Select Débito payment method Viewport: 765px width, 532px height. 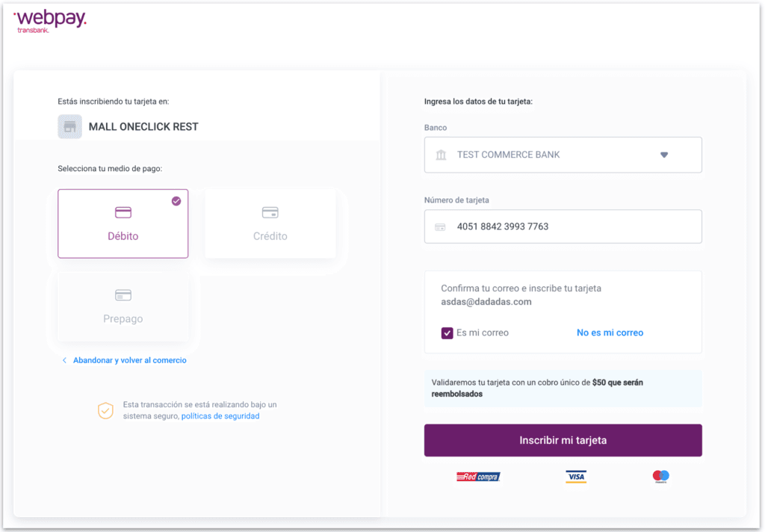coord(123,223)
